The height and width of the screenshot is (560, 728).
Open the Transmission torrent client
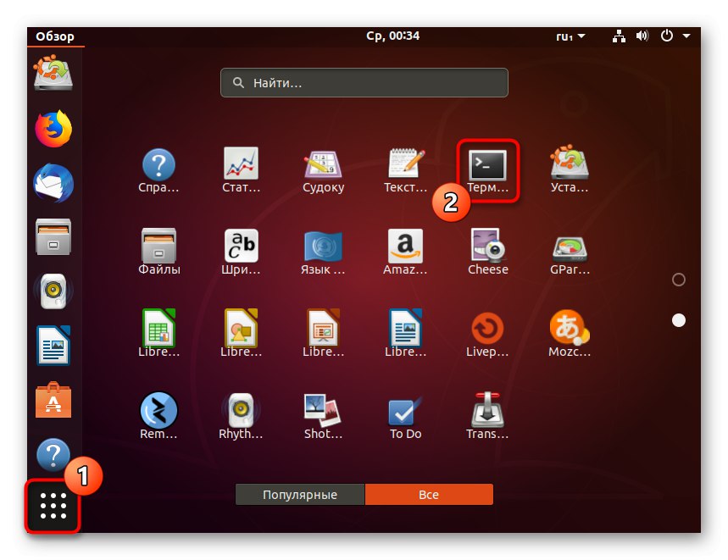(x=487, y=409)
